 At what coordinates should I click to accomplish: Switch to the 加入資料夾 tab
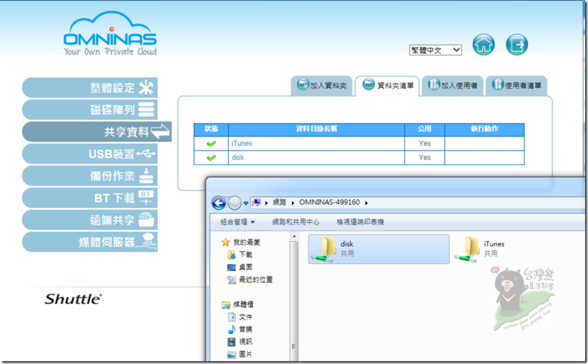point(322,86)
